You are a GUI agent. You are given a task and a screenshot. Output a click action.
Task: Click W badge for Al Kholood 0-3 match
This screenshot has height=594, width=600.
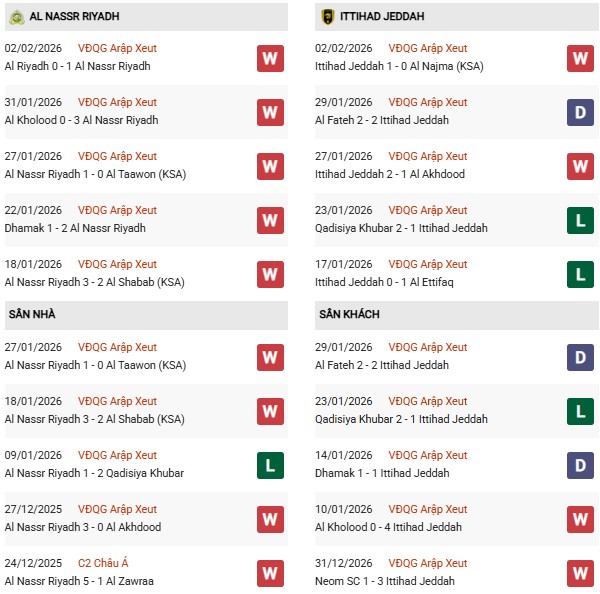pyautogui.click(x=269, y=112)
